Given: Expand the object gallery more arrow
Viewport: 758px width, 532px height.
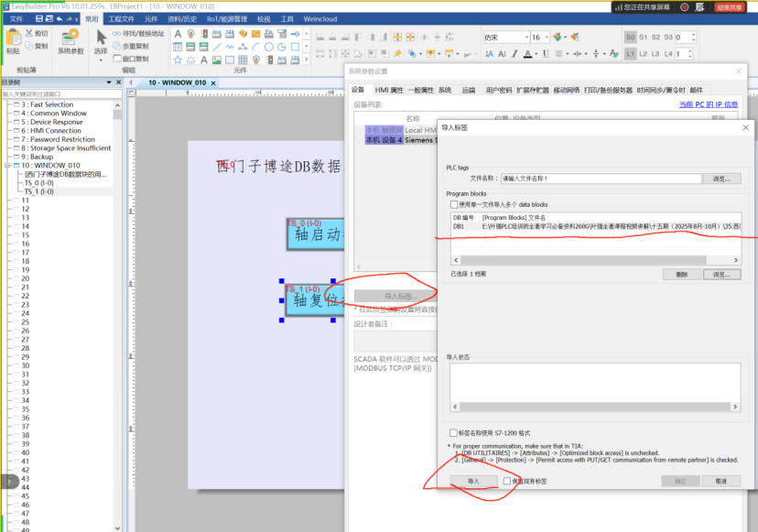Looking at the screenshot, I should point(307,60).
